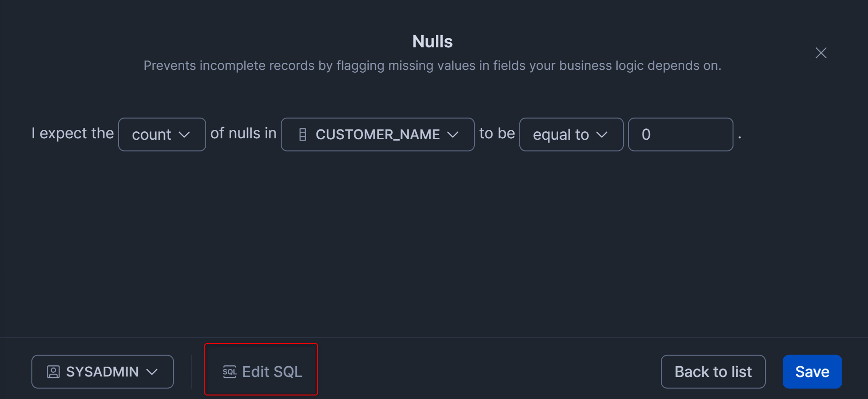Screen dimensions: 868x399
Task: Click the SQL icon beside Edit SQL
Action: [229, 372]
